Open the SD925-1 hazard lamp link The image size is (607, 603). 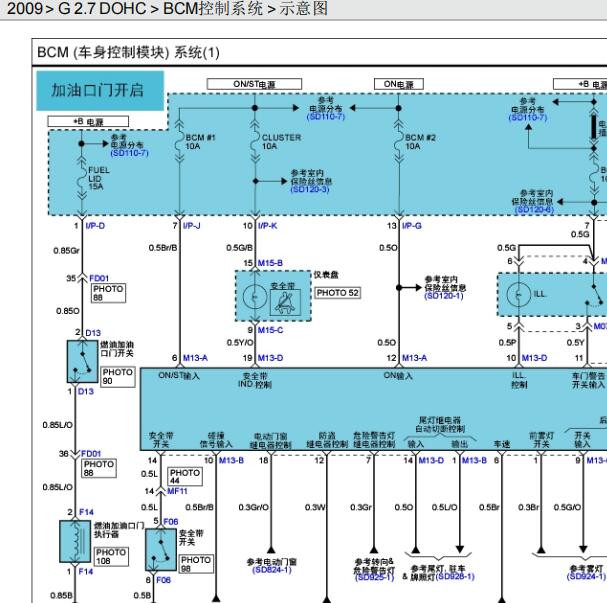(x=374, y=577)
